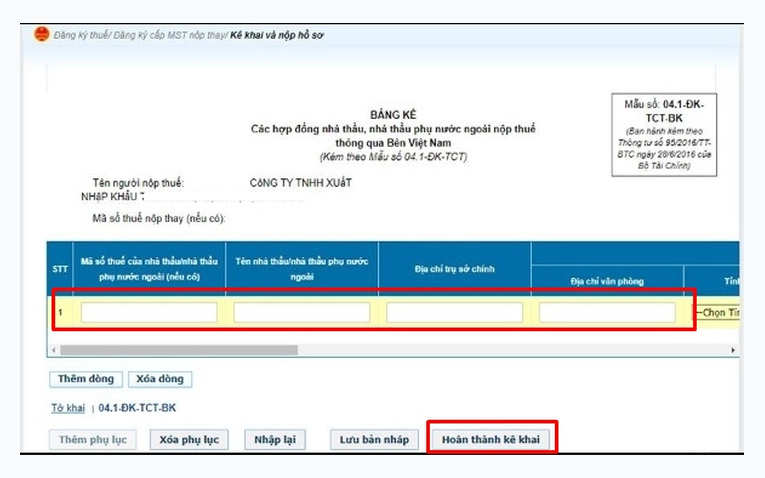Click the BẢNG KÊ title text

[x=393, y=115]
